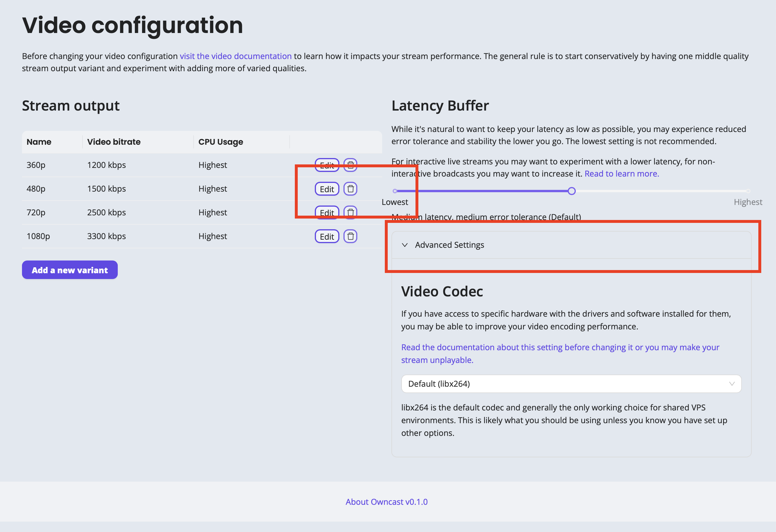
Task: Delete the 1080p stream variant
Action: [x=350, y=236]
